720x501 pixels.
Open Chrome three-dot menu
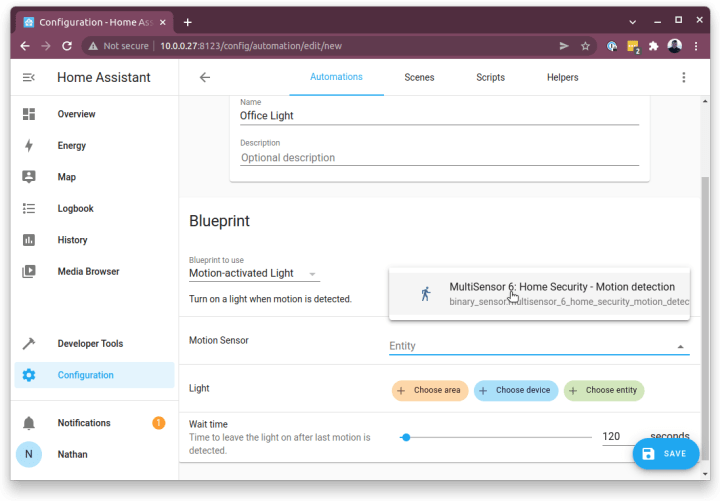pyautogui.click(x=696, y=46)
